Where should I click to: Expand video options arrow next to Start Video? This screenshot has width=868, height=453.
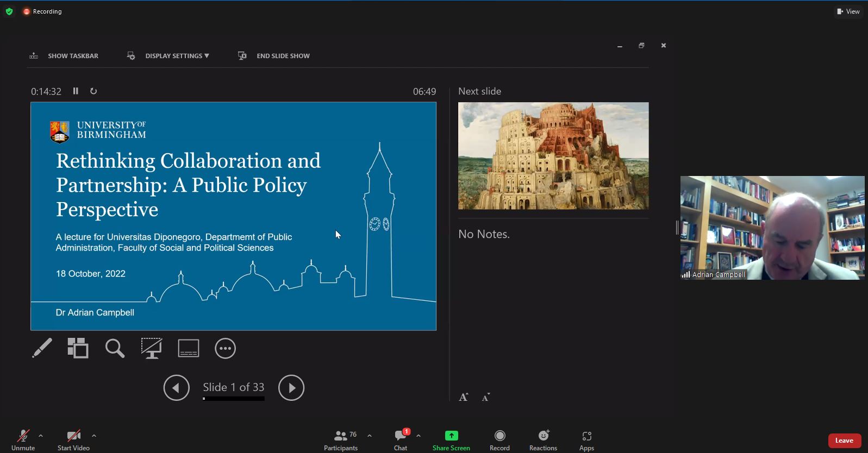click(94, 436)
